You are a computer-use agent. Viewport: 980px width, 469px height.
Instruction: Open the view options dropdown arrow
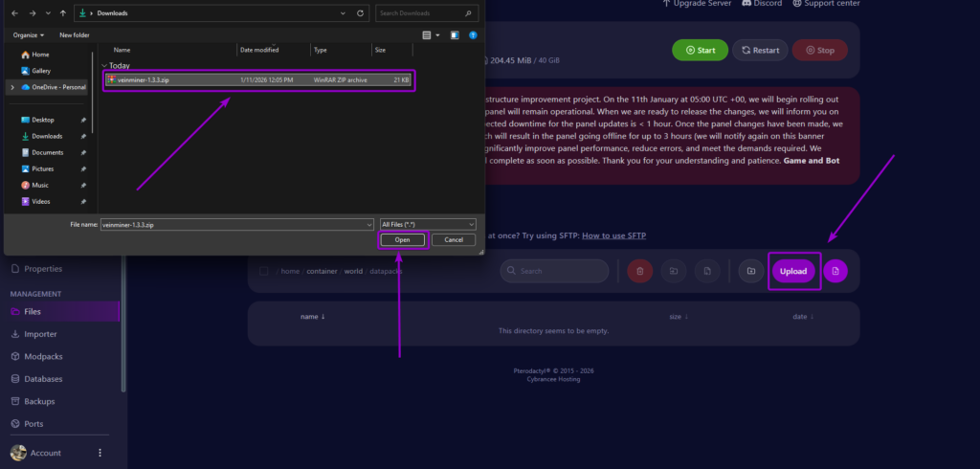(x=437, y=35)
